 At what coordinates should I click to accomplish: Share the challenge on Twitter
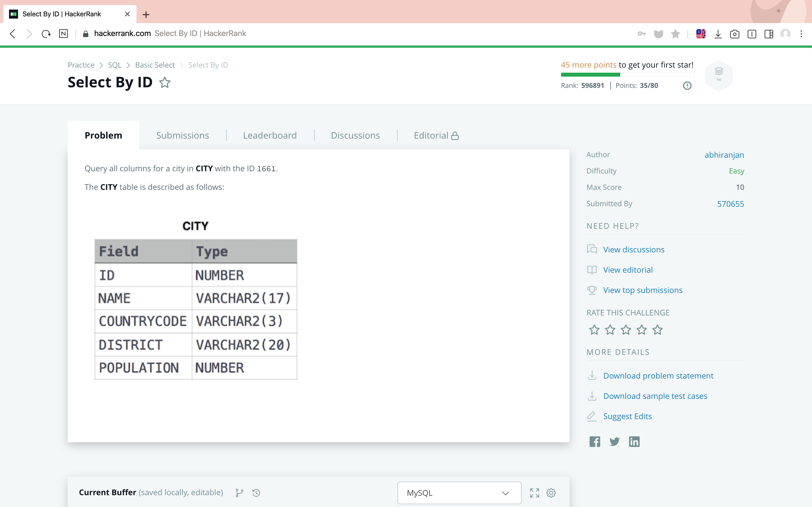pos(614,442)
